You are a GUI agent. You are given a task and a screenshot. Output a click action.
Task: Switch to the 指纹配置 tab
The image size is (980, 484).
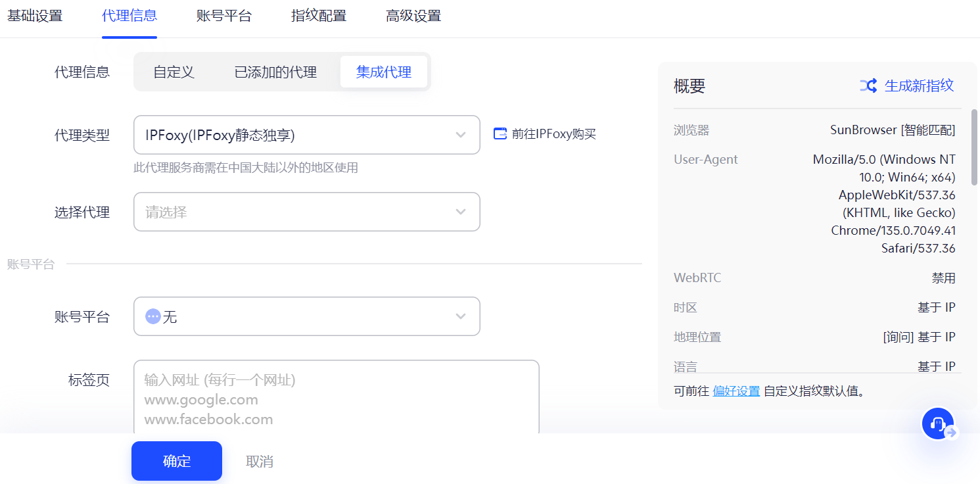tap(319, 16)
